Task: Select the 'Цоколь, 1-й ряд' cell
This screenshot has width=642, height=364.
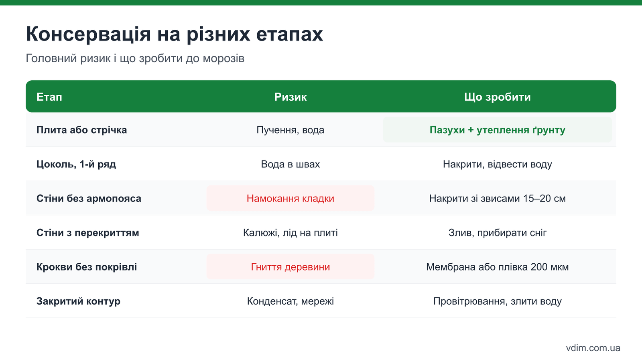Action: click(x=76, y=164)
